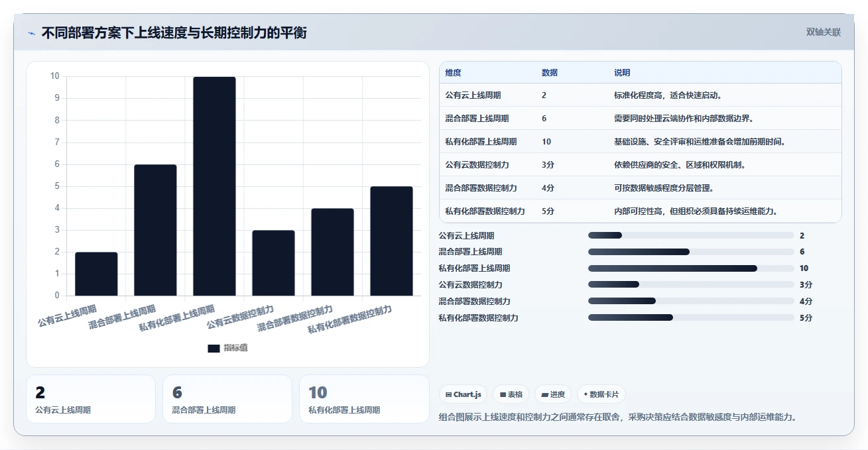868x450 pixels.
Task: Click description 内部可控性高，但组织必须具备持续运维能力。
Action: pyautogui.click(x=696, y=211)
